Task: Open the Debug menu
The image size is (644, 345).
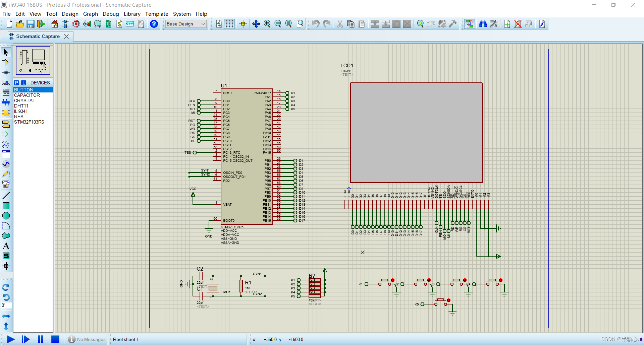Action: pos(111,14)
